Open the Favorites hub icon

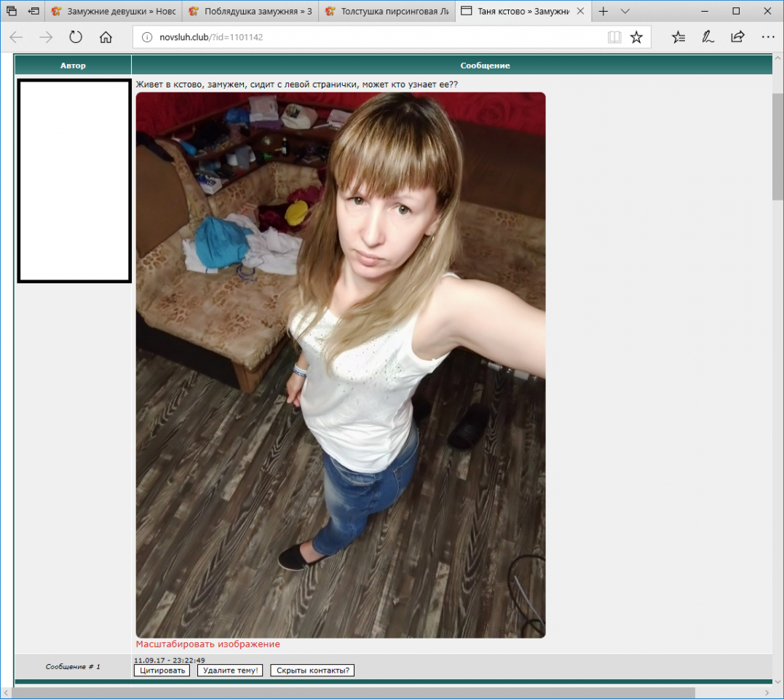678,37
